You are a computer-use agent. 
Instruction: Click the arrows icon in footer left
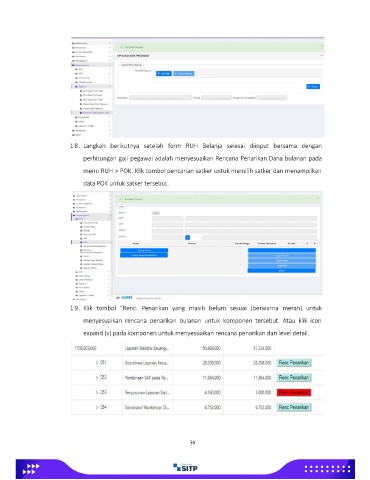click(x=31, y=469)
